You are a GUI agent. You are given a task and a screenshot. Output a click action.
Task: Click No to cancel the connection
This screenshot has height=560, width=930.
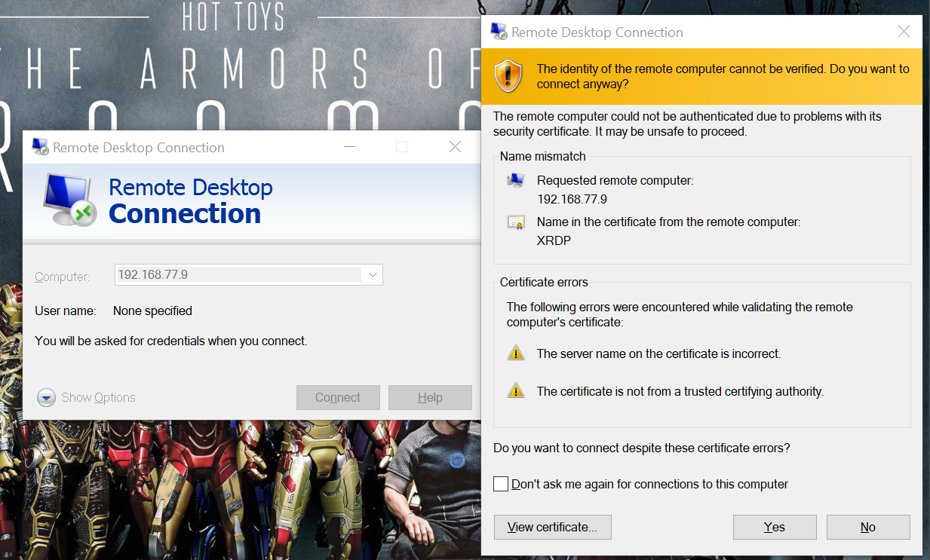point(868,527)
